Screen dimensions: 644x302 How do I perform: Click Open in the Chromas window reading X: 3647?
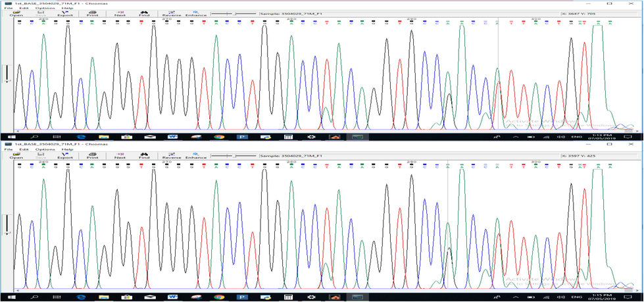(x=16, y=14)
